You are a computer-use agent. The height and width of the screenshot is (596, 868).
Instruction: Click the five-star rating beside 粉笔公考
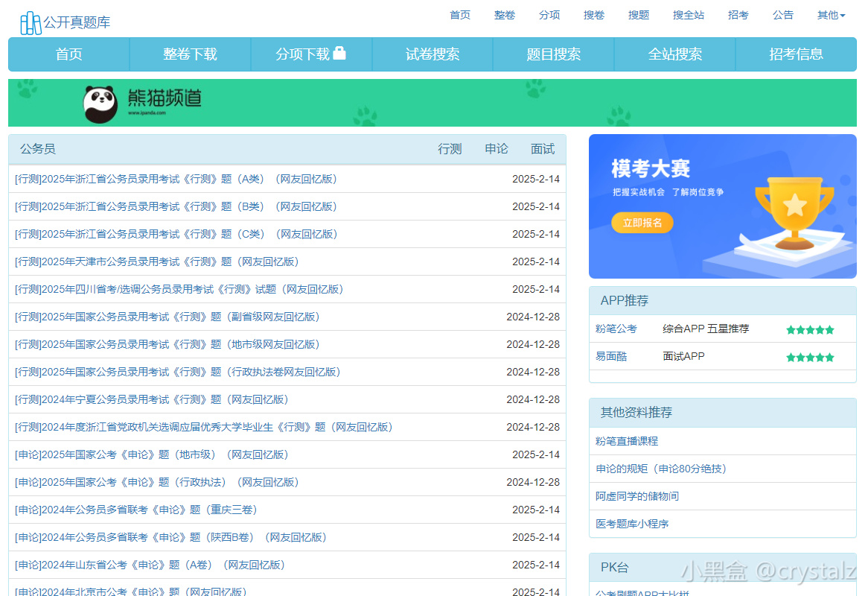click(810, 329)
